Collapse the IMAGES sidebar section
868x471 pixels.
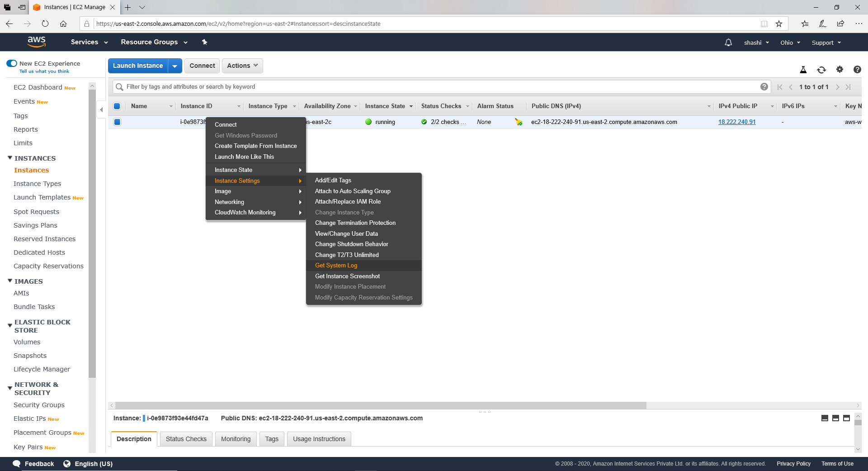10,281
